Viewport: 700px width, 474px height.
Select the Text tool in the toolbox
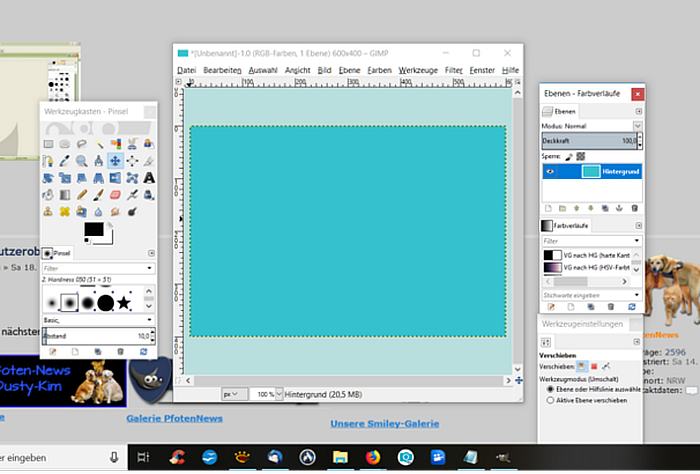pos(149,177)
